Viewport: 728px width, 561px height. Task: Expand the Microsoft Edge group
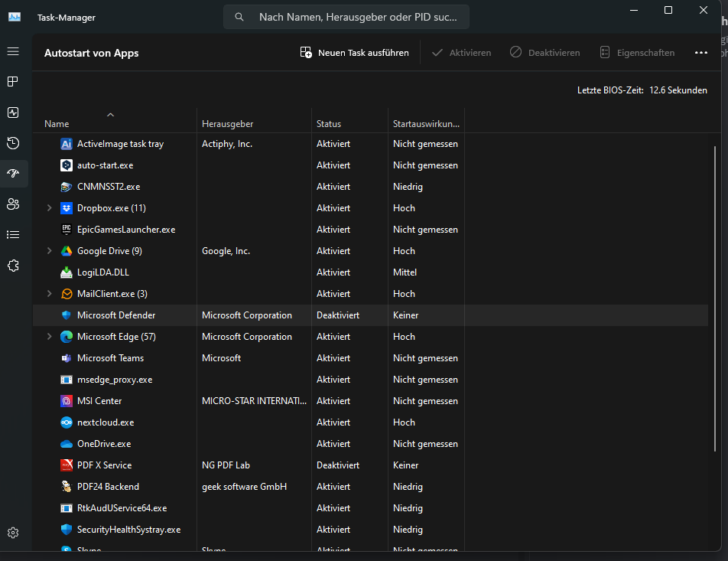tap(50, 337)
